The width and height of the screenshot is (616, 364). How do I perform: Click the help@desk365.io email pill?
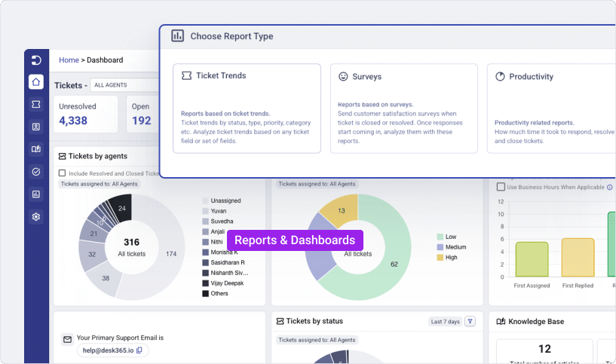113,350
